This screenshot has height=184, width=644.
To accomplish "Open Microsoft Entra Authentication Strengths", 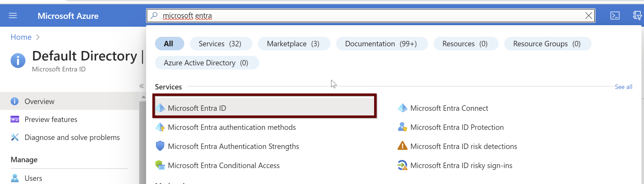I will point(233,146).
